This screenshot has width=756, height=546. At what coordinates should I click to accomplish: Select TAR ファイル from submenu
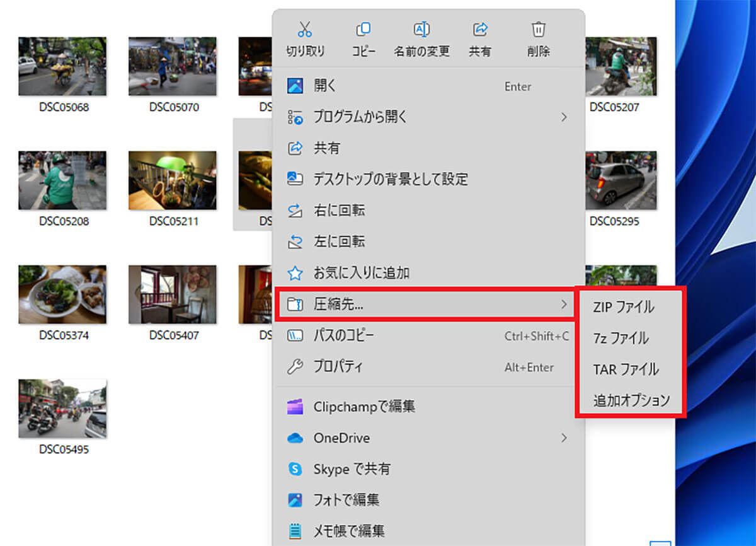626,369
